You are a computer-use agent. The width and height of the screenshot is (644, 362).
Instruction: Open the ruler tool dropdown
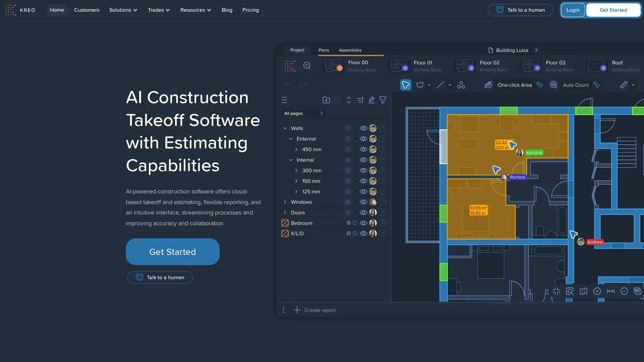[634, 85]
